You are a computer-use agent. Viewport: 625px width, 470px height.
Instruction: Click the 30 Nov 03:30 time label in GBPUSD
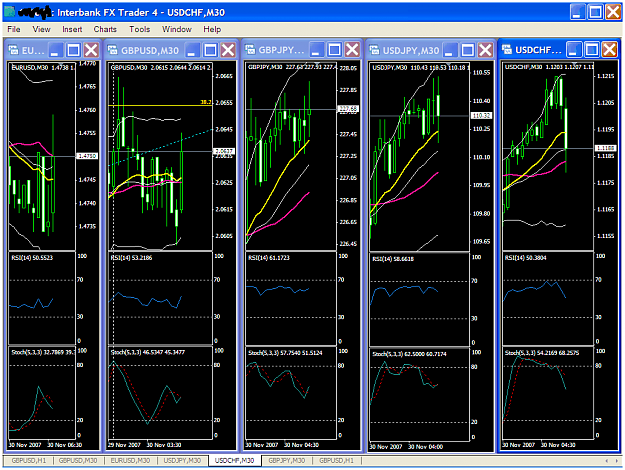[164, 445]
